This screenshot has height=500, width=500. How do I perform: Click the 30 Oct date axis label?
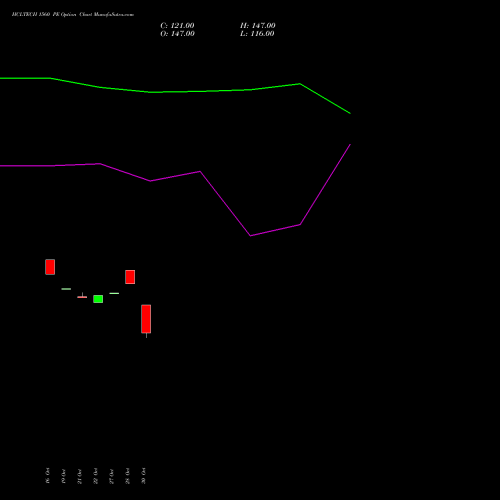coord(143,476)
